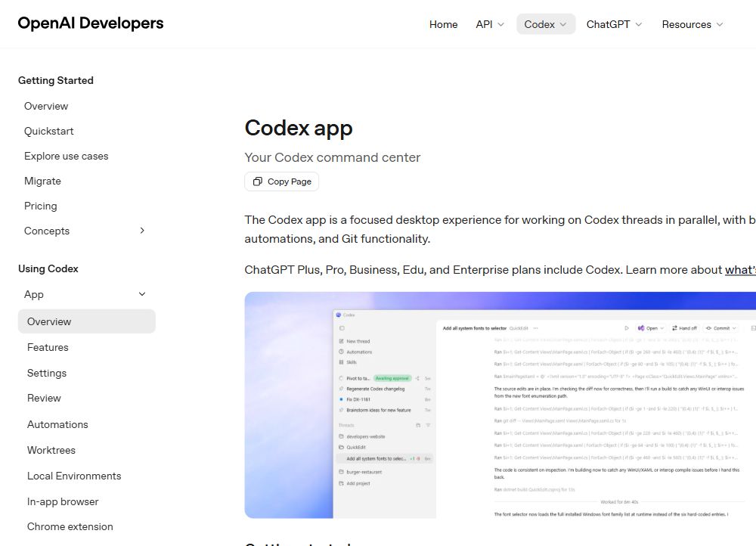This screenshot has width=756, height=546.
Task: Open the Settings page in sidebar
Action: [47, 373]
